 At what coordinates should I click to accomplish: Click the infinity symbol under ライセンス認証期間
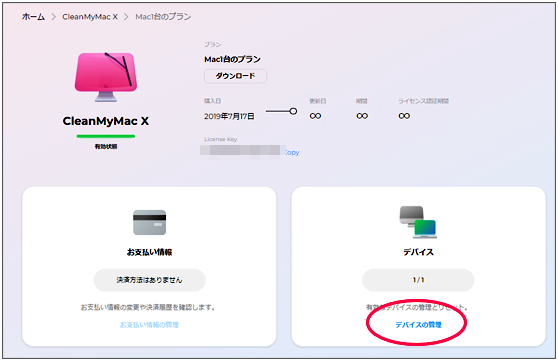tap(404, 116)
